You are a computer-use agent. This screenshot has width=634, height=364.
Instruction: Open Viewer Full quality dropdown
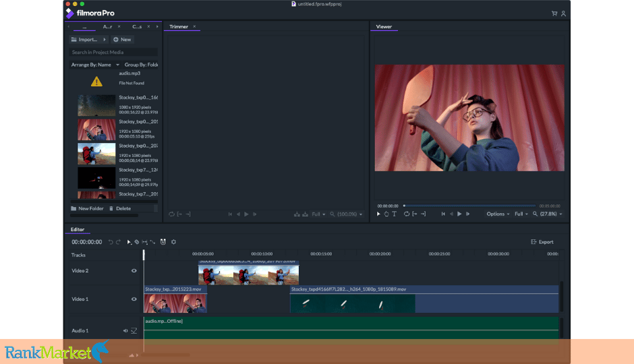click(x=521, y=214)
